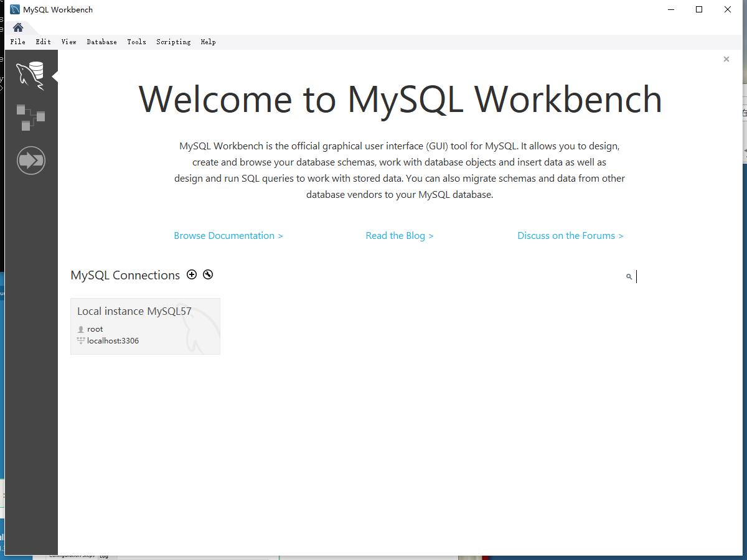
Task: Open the Scripting menu
Action: pyautogui.click(x=173, y=42)
